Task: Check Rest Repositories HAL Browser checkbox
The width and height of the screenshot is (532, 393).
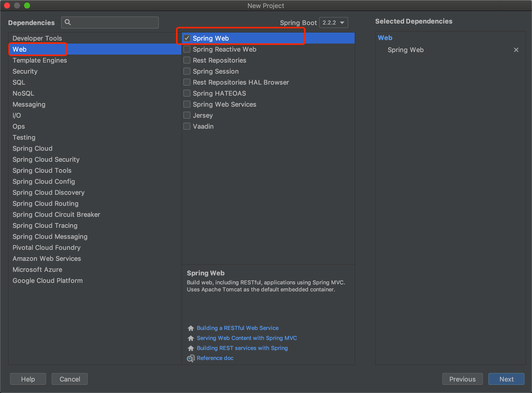Action: click(187, 82)
